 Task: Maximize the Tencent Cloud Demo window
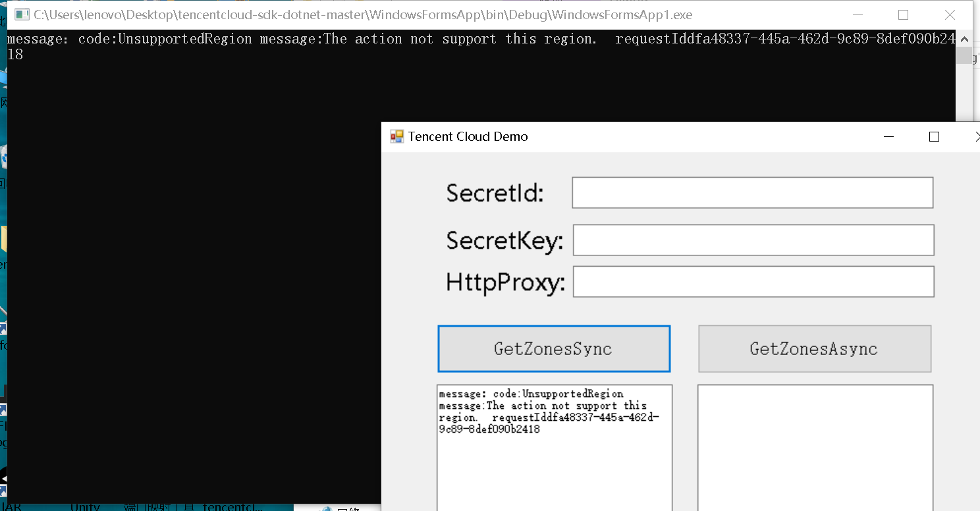coord(934,136)
